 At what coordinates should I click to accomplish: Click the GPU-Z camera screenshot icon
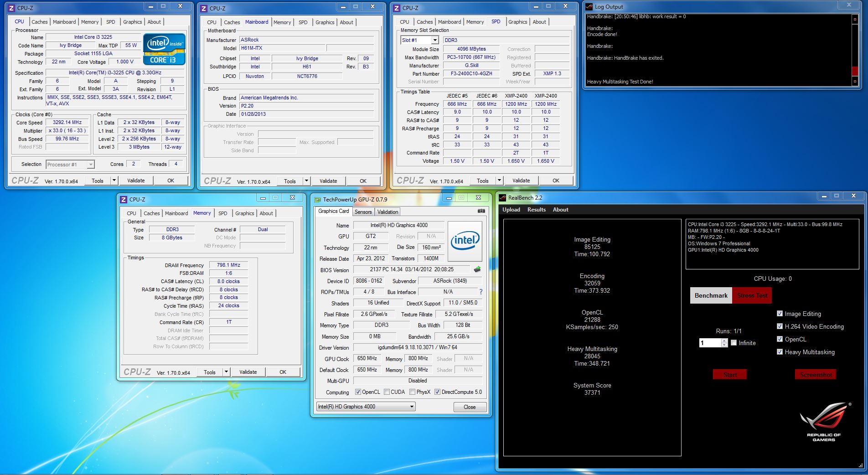[481, 211]
